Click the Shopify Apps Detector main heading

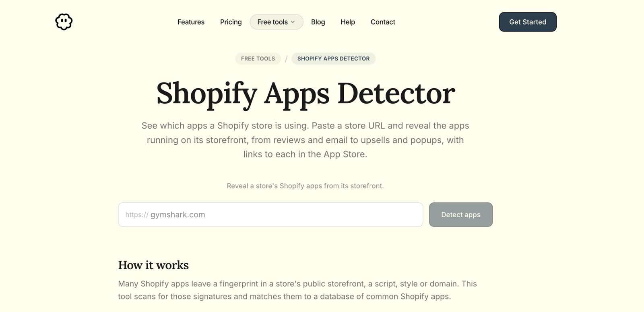click(305, 94)
